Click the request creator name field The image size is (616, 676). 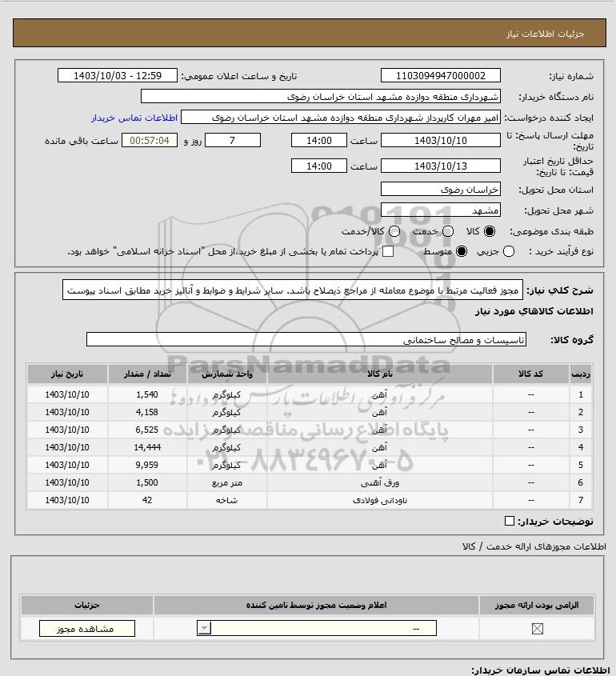pyautogui.click(x=341, y=118)
